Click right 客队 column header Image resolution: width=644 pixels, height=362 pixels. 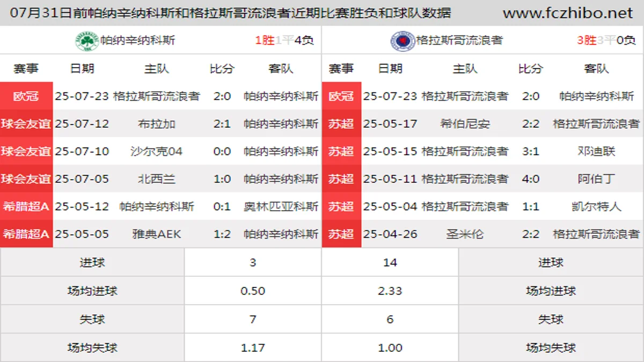click(596, 68)
